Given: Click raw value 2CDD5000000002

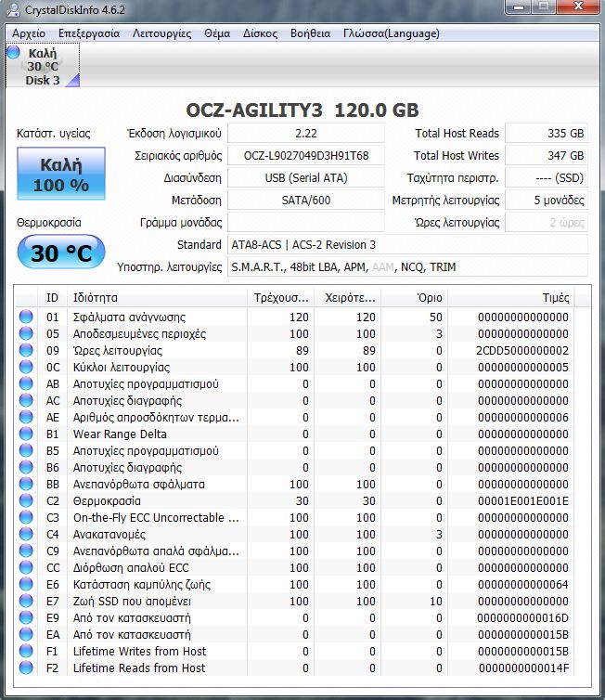Looking at the screenshot, I should click(522, 350).
